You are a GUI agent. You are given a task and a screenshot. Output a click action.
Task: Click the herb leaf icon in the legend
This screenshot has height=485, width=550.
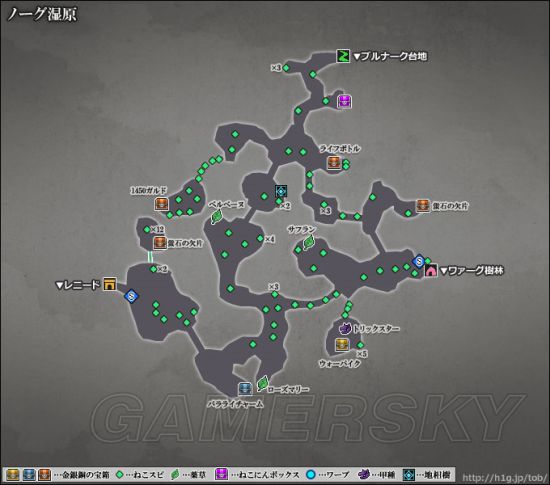(175, 475)
